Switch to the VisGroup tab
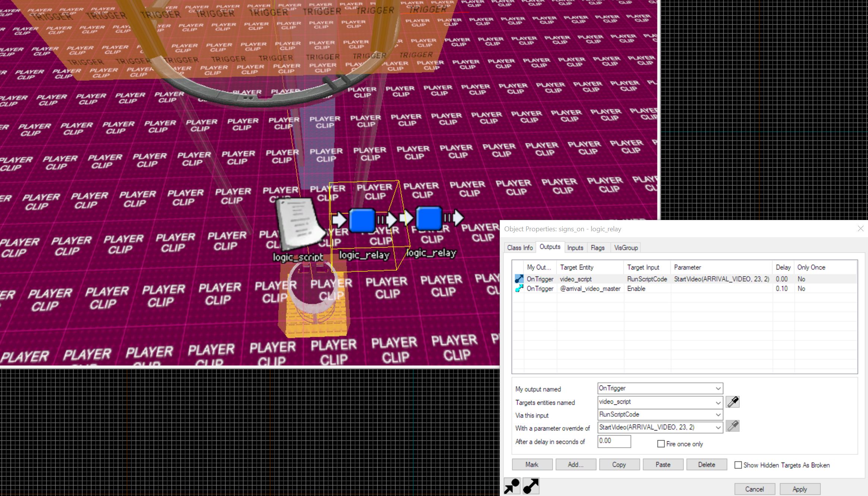The image size is (868, 496). (626, 248)
